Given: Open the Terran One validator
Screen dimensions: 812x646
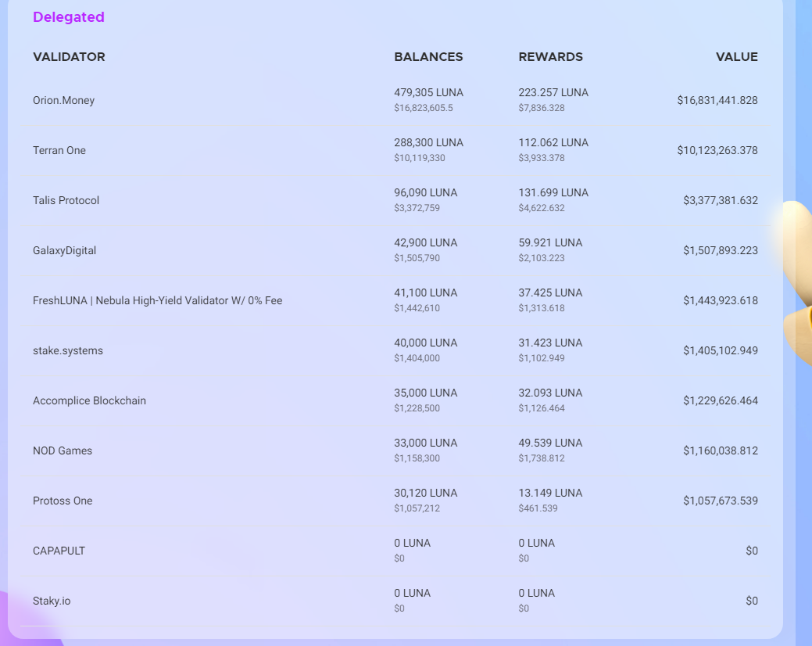Looking at the screenshot, I should point(59,150).
